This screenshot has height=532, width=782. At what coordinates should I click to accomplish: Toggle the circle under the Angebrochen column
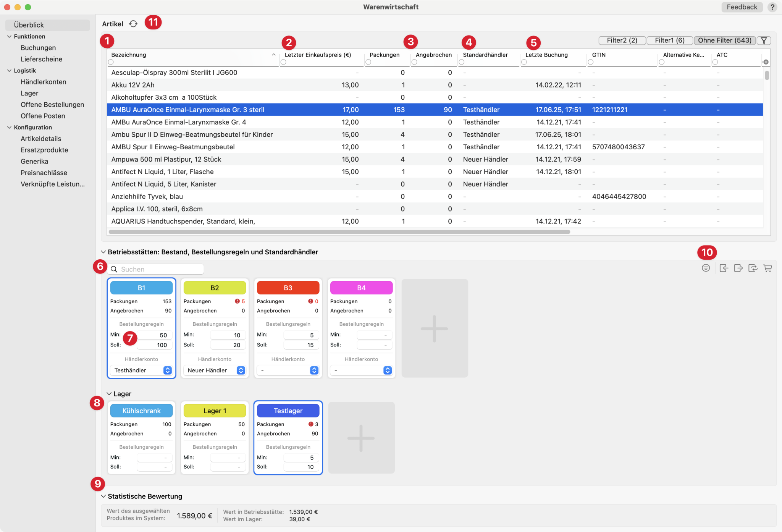[414, 62]
